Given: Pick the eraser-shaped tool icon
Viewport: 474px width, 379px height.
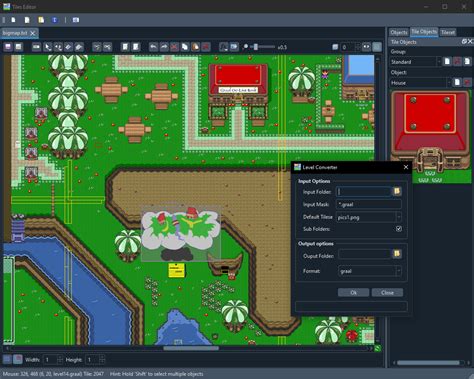Looking at the screenshot, I should tap(68, 47).
